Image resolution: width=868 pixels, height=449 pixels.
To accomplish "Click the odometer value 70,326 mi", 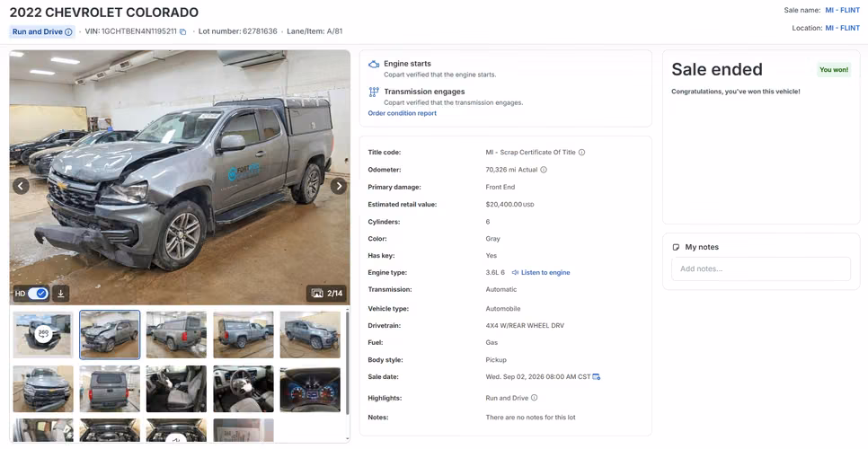I will tap(501, 170).
